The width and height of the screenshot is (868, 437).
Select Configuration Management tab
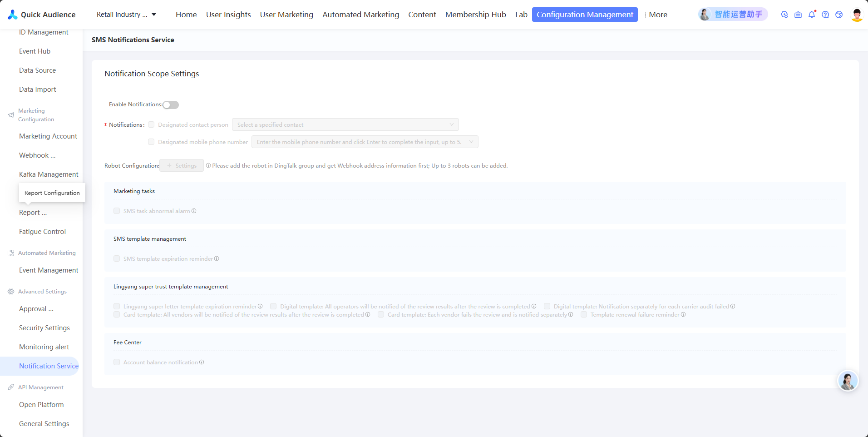click(585, 15)
